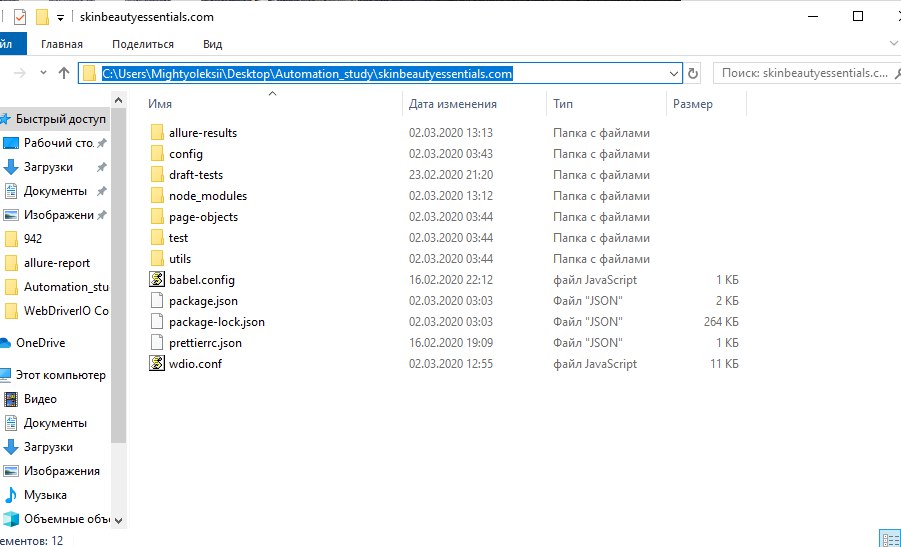
Task: Select the draft-tests folder icon
Action: pos(157,175)
